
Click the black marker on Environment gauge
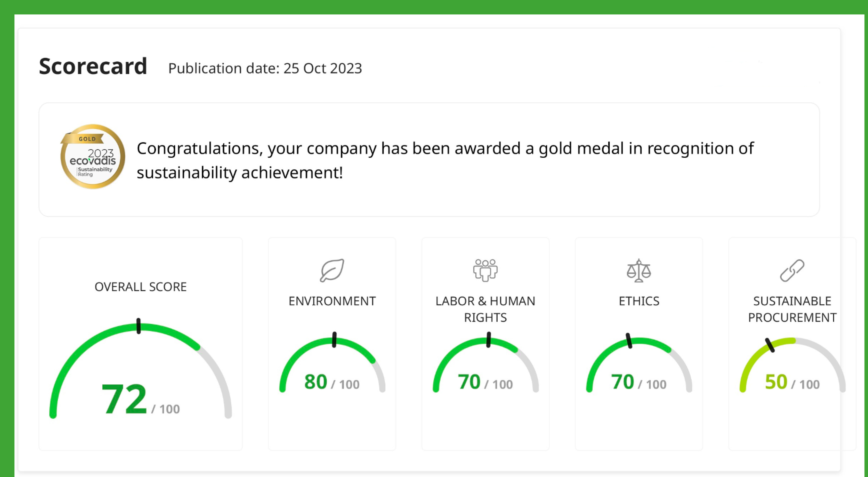tap(334, 340)
